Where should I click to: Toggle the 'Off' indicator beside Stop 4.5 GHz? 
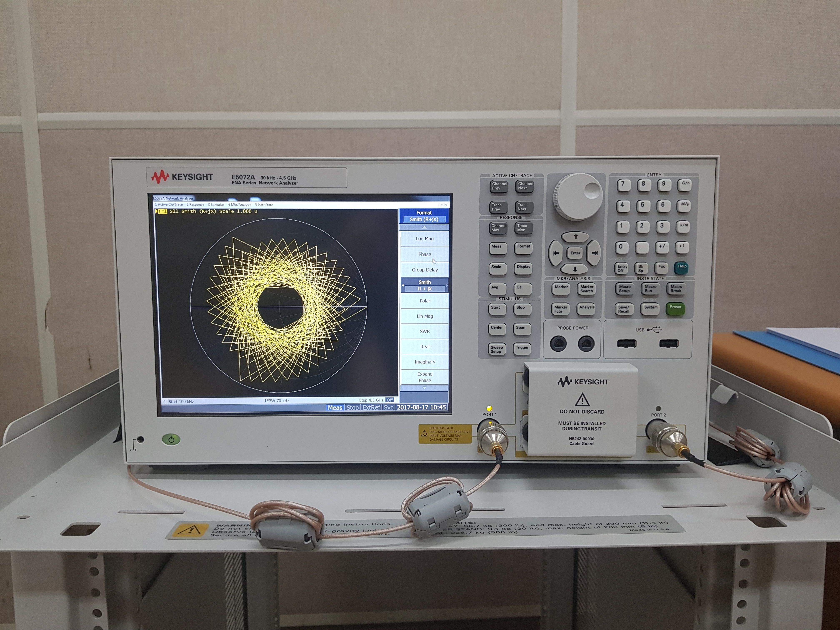[x=390, y=400]
